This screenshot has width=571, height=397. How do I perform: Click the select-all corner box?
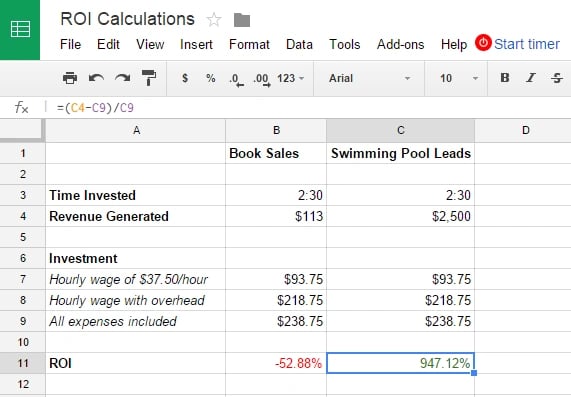pyautogui.click(x=22, y=130)
